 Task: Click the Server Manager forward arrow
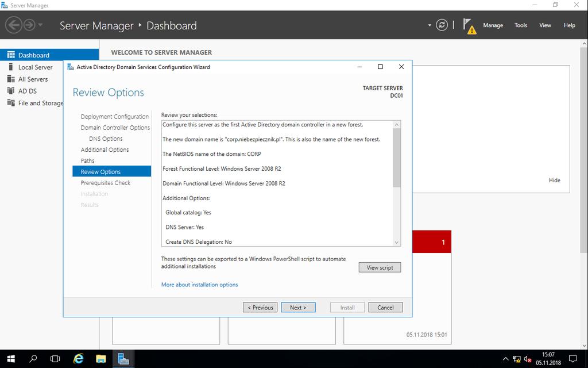pos(29,25)
